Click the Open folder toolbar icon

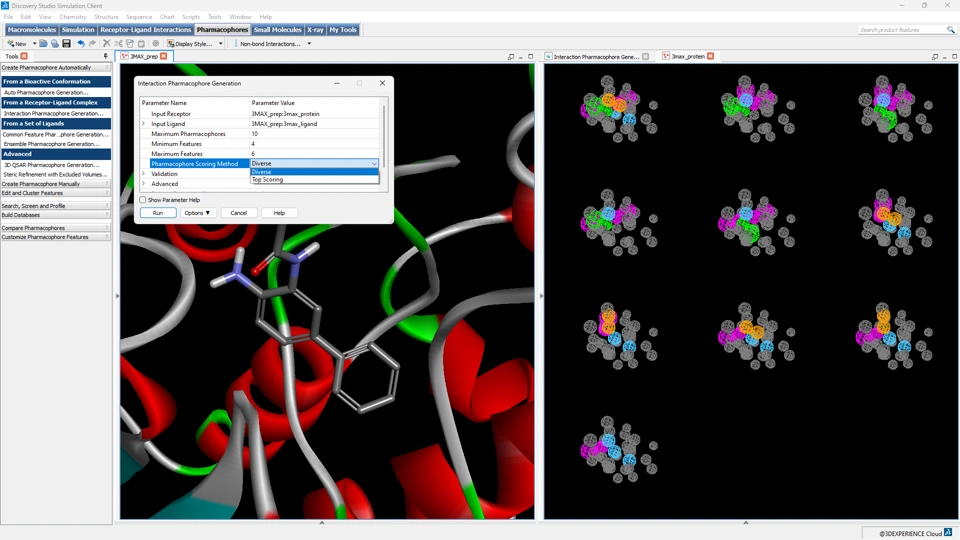coord(43,43)
